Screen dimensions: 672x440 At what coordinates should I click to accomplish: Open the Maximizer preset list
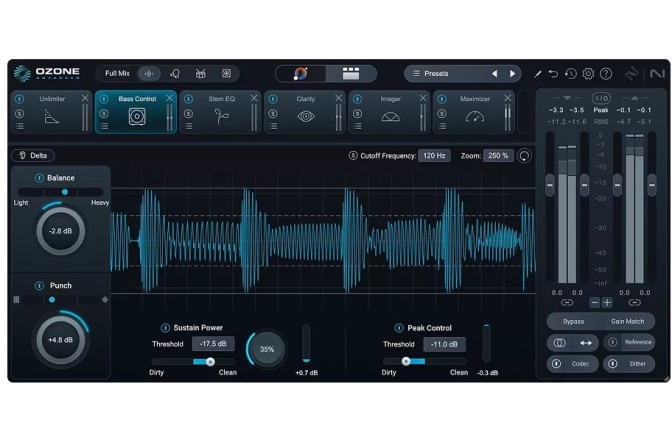click(442, 126)
